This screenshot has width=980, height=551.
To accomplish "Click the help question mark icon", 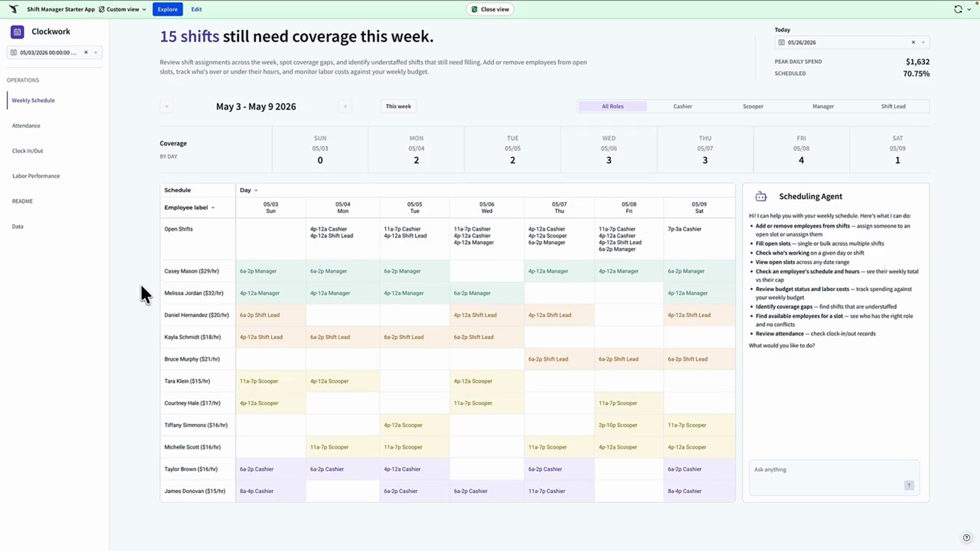I will (x=967, y=537).
